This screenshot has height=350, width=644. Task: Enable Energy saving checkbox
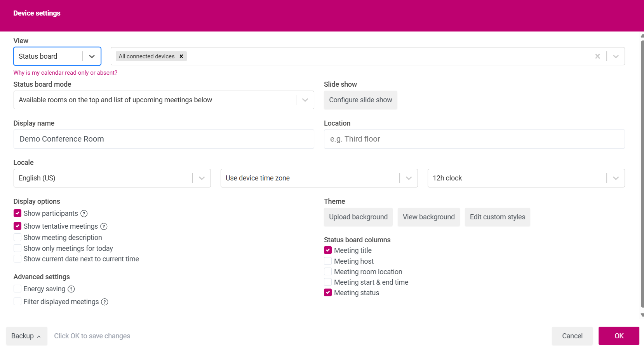17,289
